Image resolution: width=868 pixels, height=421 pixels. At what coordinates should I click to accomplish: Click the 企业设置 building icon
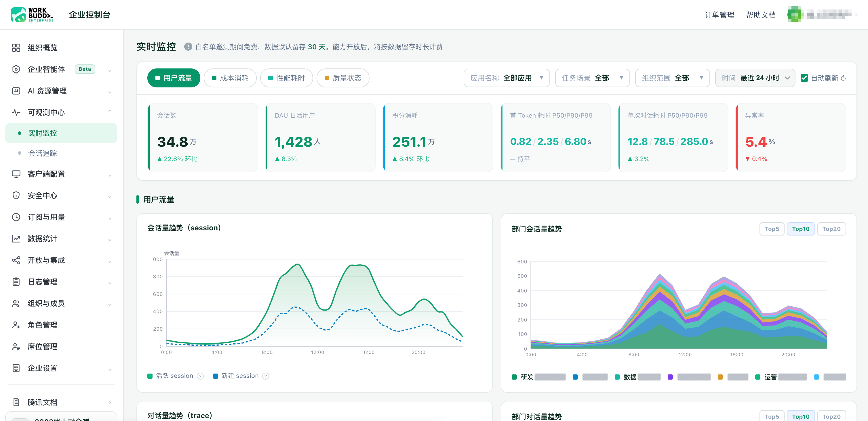(x=16, y=368)
